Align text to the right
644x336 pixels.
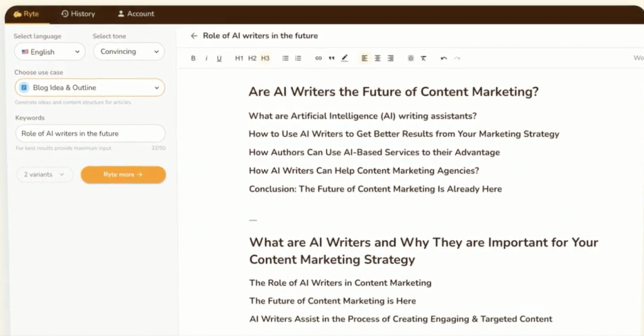pos(391,59)
